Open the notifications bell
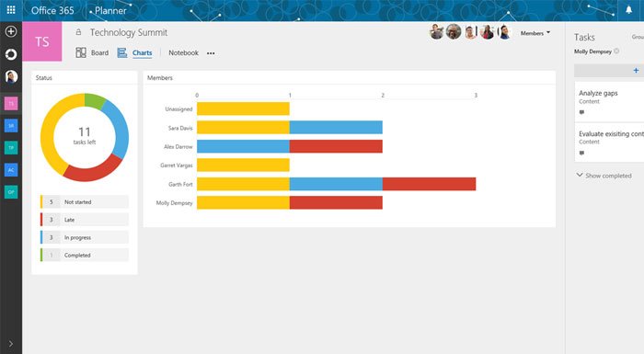The width and height of the screenshot is (644, 354). point(628,10)
